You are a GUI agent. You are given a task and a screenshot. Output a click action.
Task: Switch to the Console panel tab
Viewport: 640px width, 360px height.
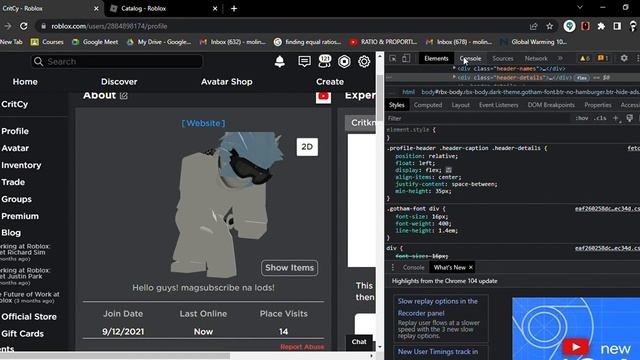point(470,58)
